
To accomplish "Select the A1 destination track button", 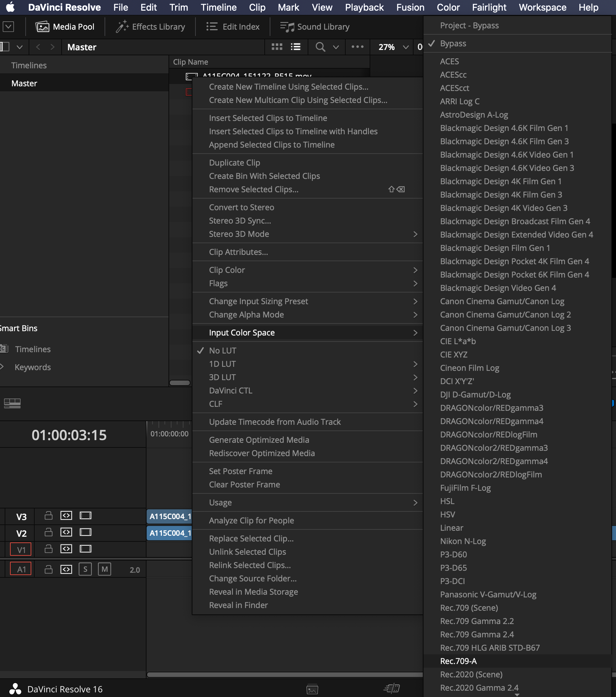I will click(x=21, y=569).
